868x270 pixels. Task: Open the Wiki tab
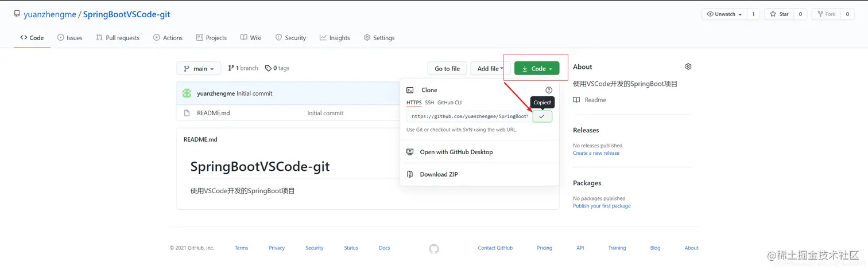coord(251,38)
